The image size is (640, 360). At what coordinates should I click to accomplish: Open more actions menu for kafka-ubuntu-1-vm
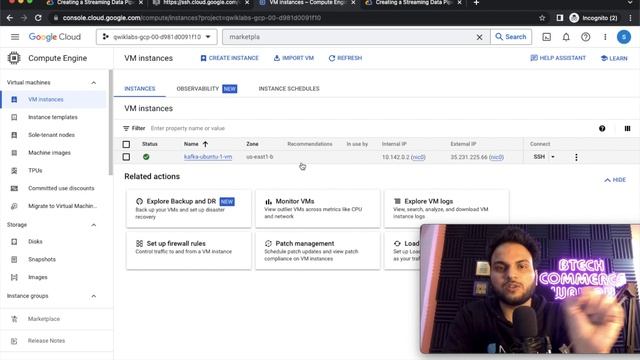(x=576, y=157)
